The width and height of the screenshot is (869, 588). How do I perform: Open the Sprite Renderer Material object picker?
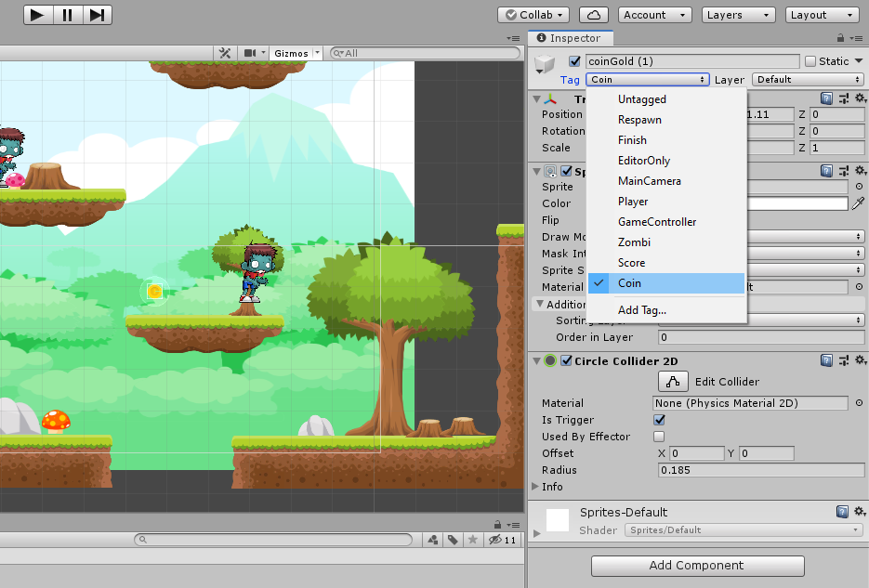pos(859,287)
